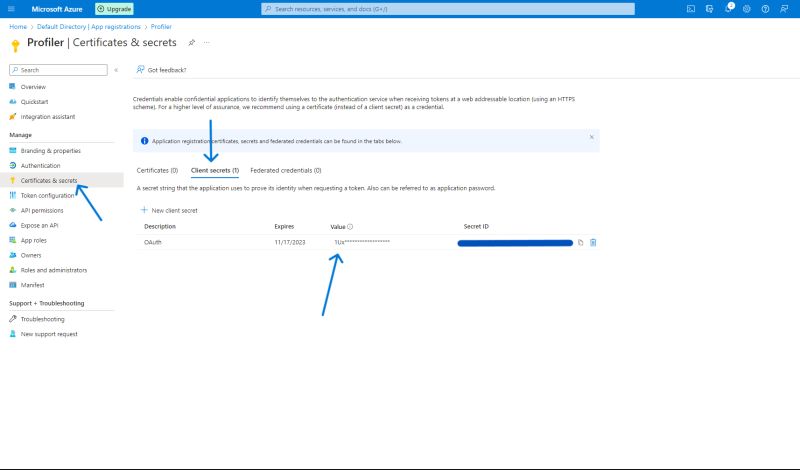Open the Azure portal hamburger menu
The image size is (800, 470).
point(11,9)
